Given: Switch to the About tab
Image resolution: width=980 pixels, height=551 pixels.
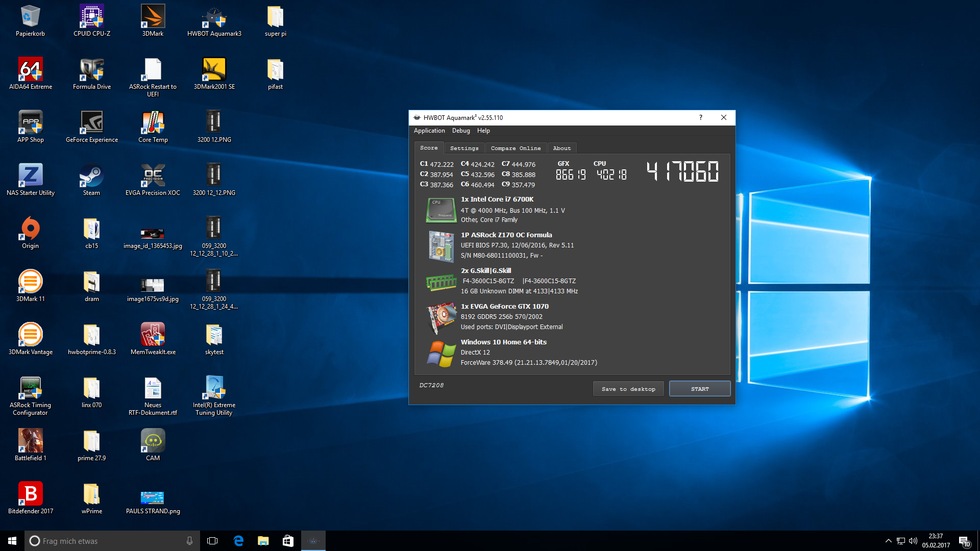Looking at the screenshot, I should pyautogui.click(x=562, y=148).
